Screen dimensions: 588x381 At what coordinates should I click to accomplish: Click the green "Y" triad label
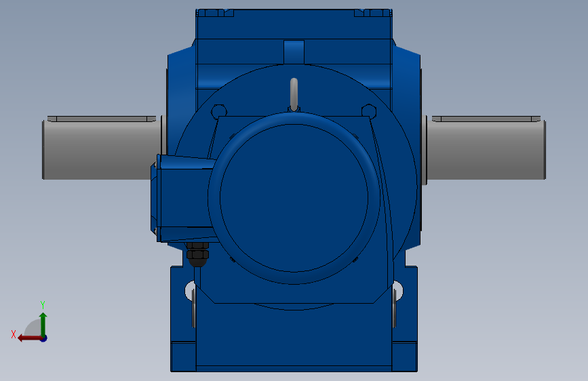[43, 305]
